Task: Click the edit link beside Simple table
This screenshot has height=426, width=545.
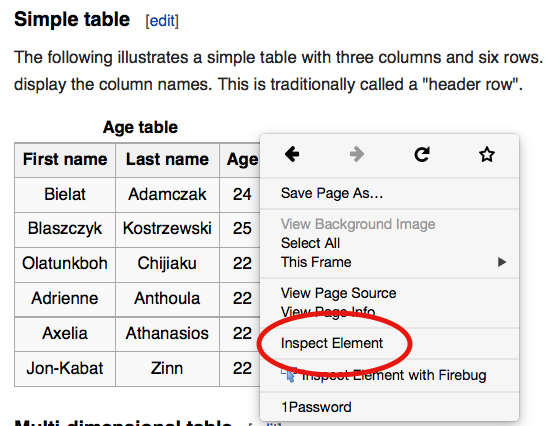Action: click(162, 21)
